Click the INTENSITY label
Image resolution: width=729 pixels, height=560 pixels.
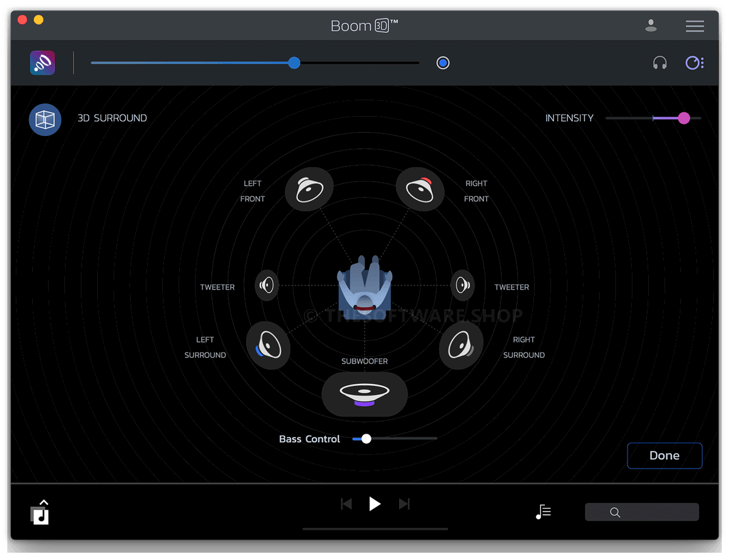coord(569,118)
